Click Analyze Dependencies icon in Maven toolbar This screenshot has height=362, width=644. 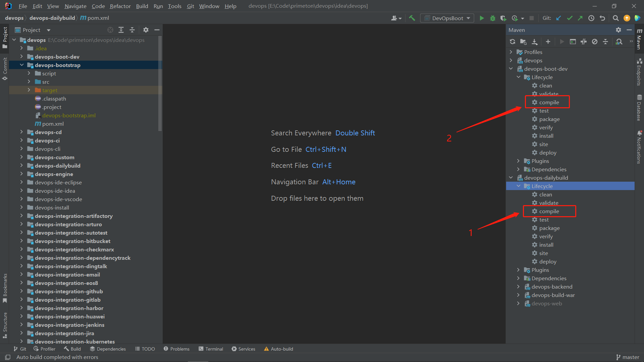[619, 42]
